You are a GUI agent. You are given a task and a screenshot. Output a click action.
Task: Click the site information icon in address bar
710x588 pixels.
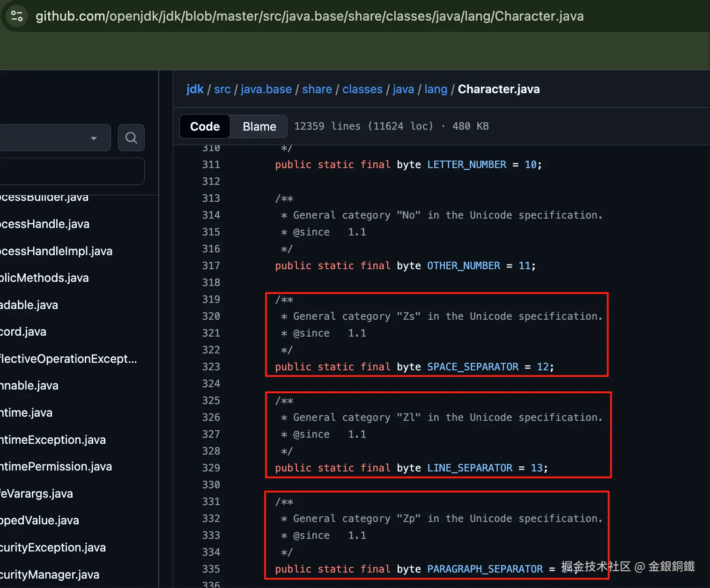[x=17, y=16]
